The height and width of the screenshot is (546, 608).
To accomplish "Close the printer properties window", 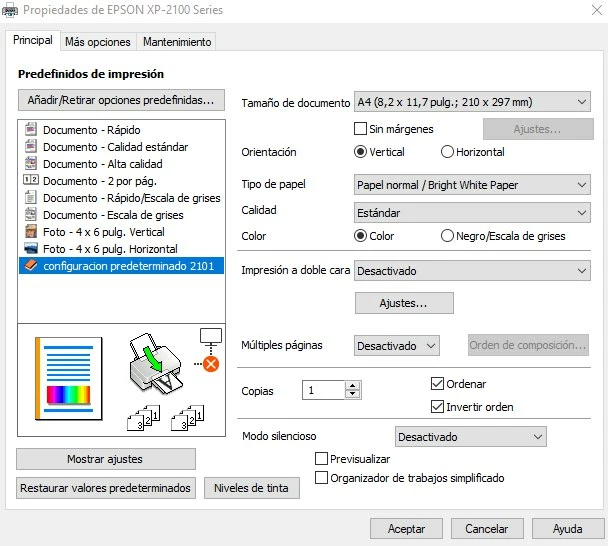I will (597, 10).
